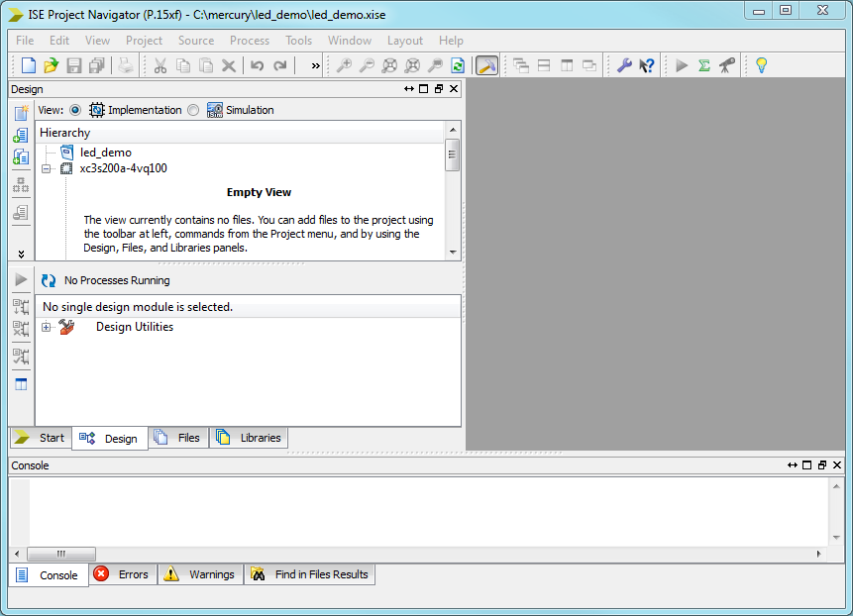Viewport: 853px width, 616px height.
Task: Open the Process menu
Action: 249,41
